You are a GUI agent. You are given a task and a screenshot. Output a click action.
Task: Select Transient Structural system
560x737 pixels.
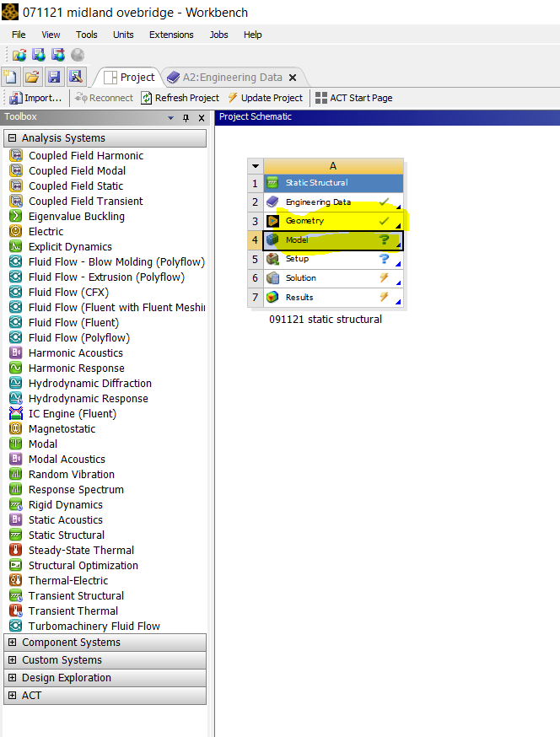pos(76,595)
